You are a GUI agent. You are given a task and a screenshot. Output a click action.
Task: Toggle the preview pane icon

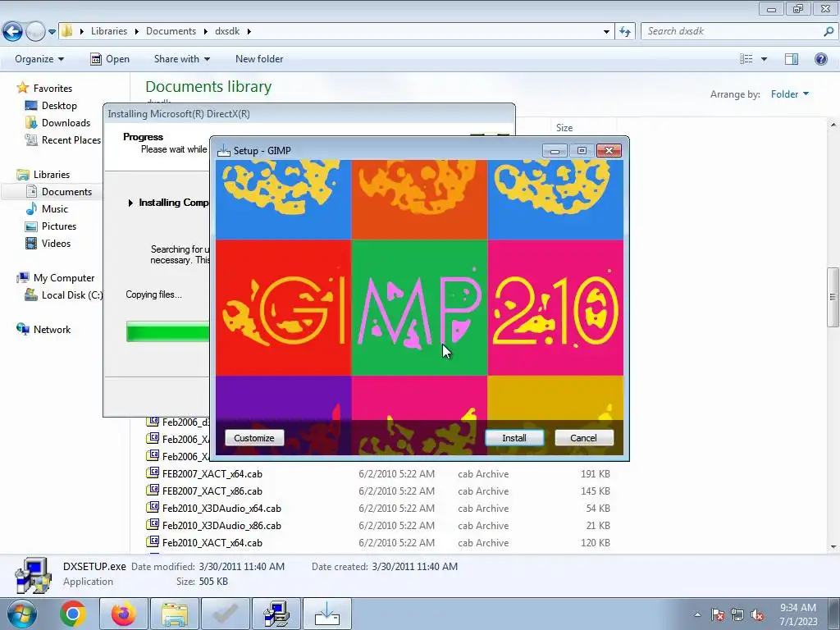[x=792, y=59]
